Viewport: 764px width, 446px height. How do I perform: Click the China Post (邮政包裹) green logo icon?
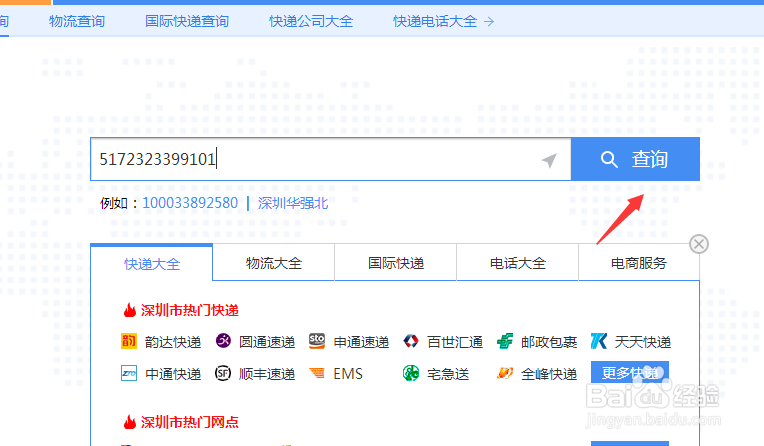[505, 341]
